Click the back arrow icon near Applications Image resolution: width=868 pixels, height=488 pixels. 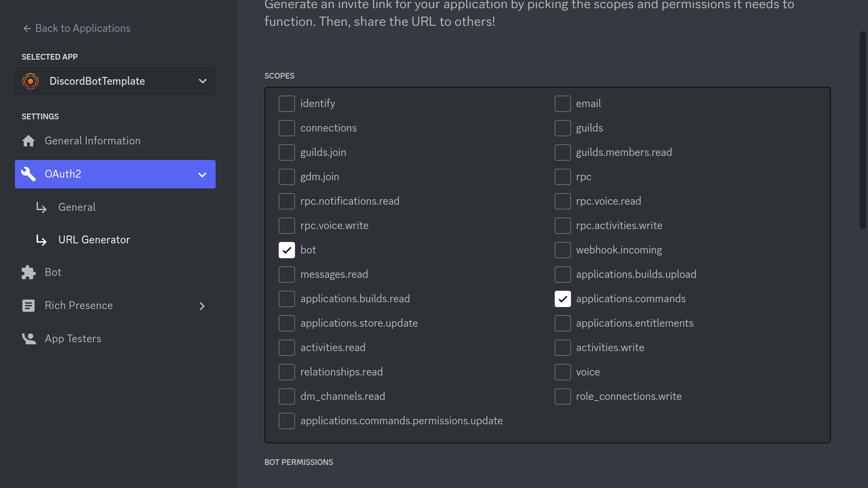point(27,28)
